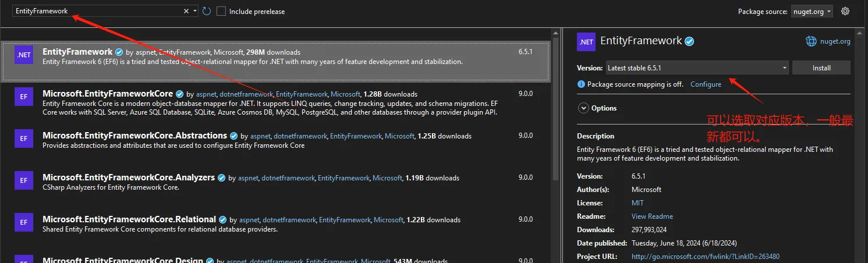Click verified badge beside EntityFrameworkCore.Abstractions

233,136
